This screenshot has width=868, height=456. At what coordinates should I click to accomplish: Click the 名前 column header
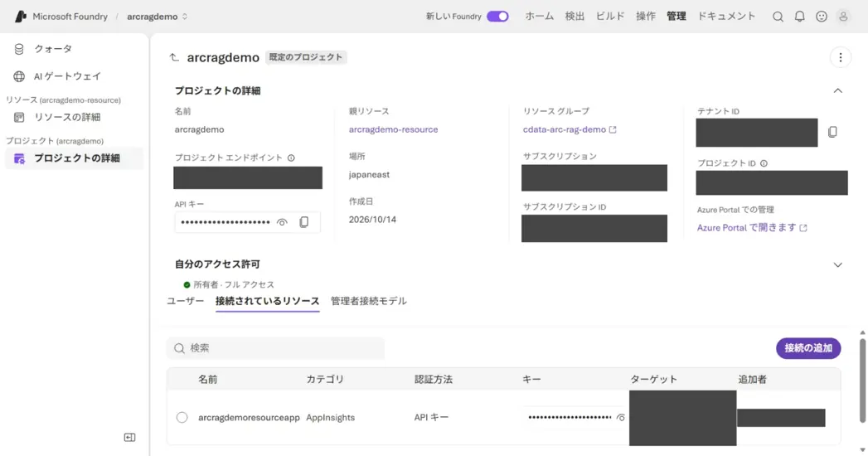pyautogui.click(x=207, y=379)
